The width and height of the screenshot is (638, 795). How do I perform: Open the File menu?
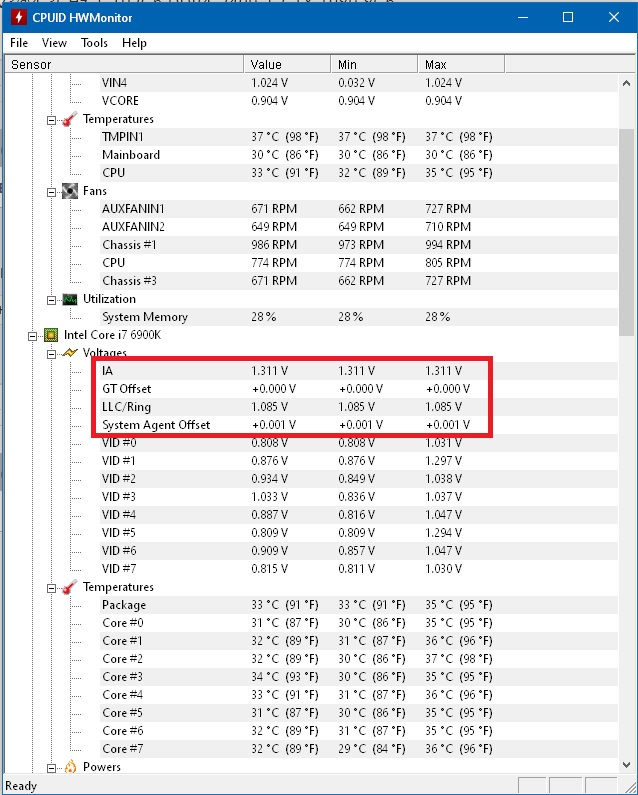19,43
